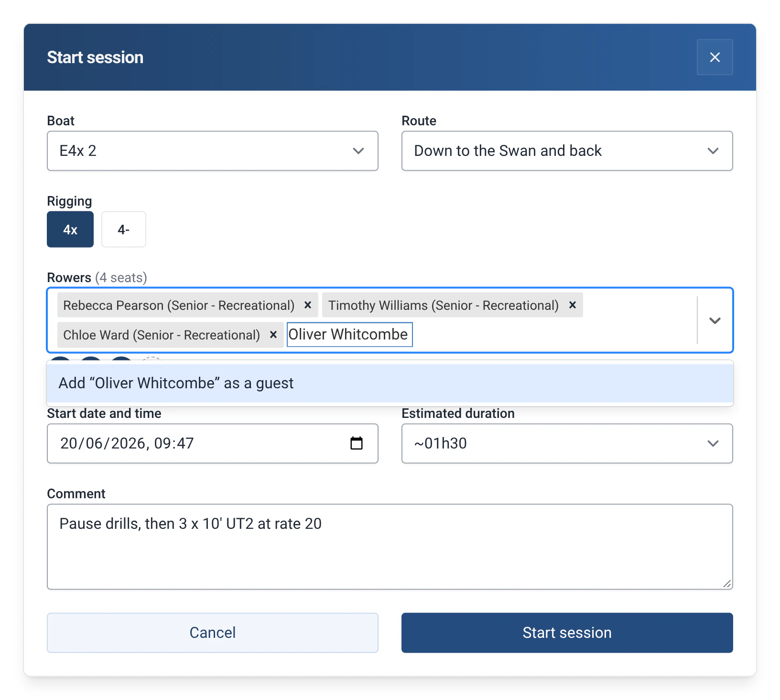Screen dimensions: 780x700
Task: Close the Start session dialog
Action: tap(715, 57)
